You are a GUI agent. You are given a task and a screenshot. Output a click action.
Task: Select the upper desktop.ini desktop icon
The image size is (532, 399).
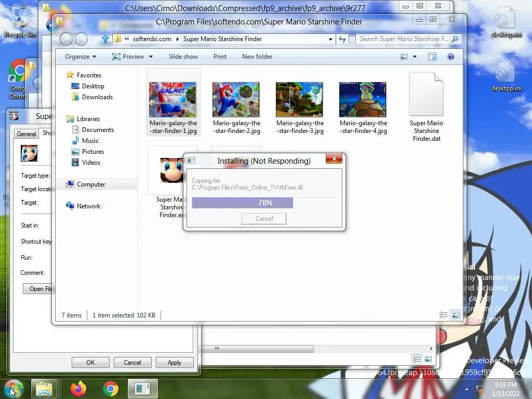(x=506, y=22)
